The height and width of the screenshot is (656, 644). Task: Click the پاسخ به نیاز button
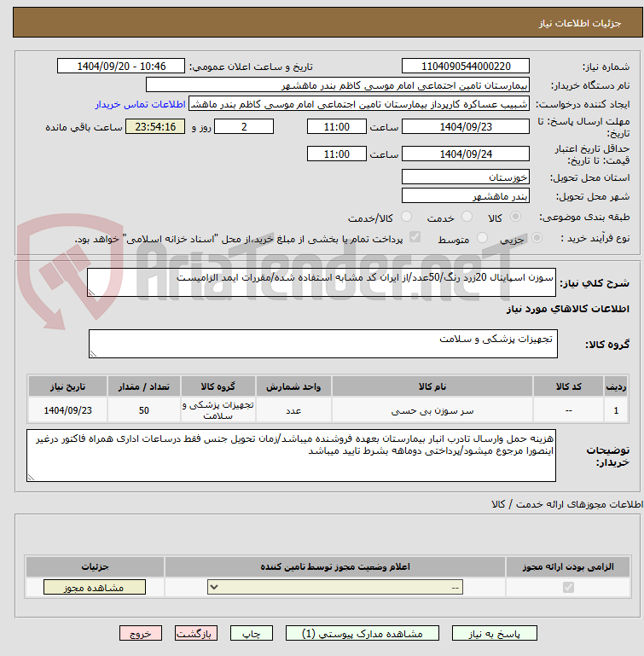coord(494,634)
